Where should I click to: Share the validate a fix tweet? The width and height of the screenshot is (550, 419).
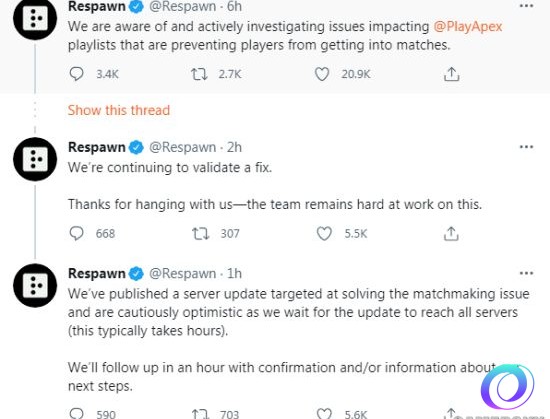451,234
